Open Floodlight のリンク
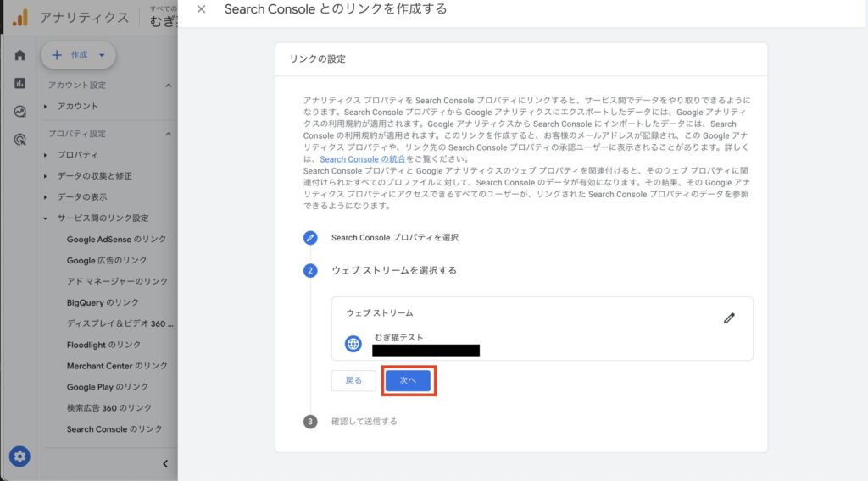Screen dimensions: 868x481 pos(103,345)
